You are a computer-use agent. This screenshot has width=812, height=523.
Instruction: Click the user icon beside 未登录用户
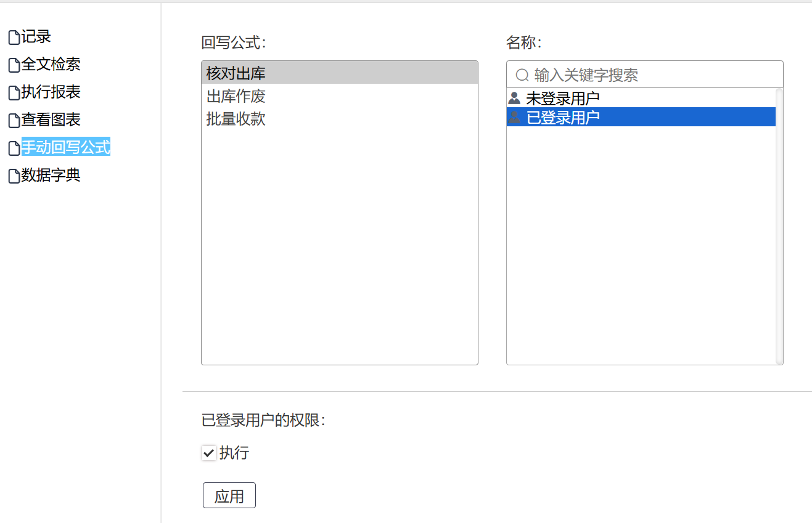click(x=514, y=98)
